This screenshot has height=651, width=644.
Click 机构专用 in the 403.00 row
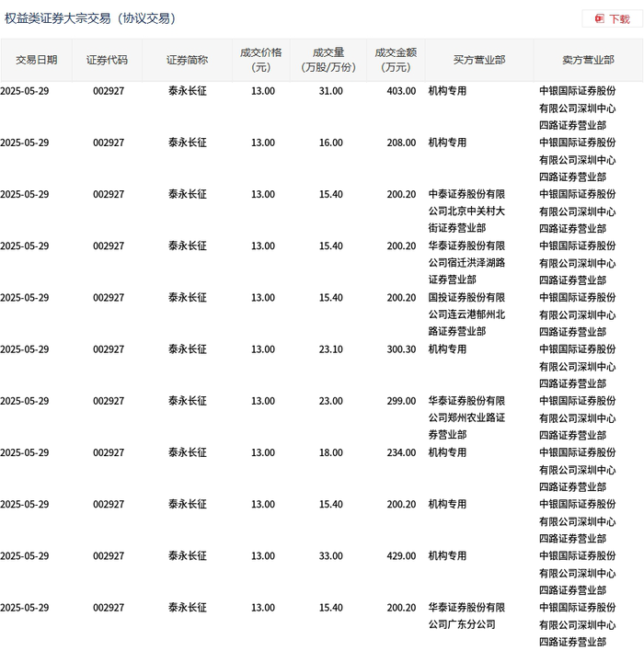point(447,91)
